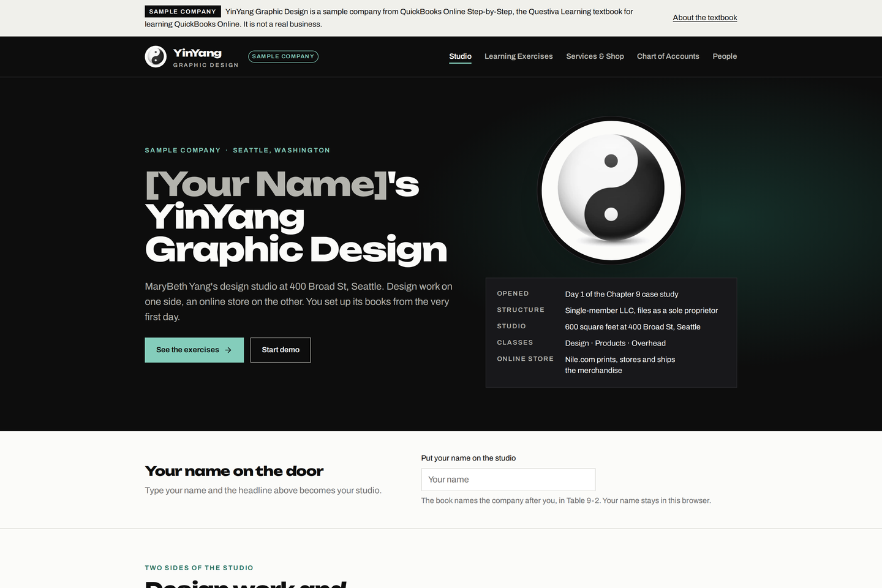
Task: Click the MaryBeth Yang's design studio paragraph
Action: tap(299, 301)
